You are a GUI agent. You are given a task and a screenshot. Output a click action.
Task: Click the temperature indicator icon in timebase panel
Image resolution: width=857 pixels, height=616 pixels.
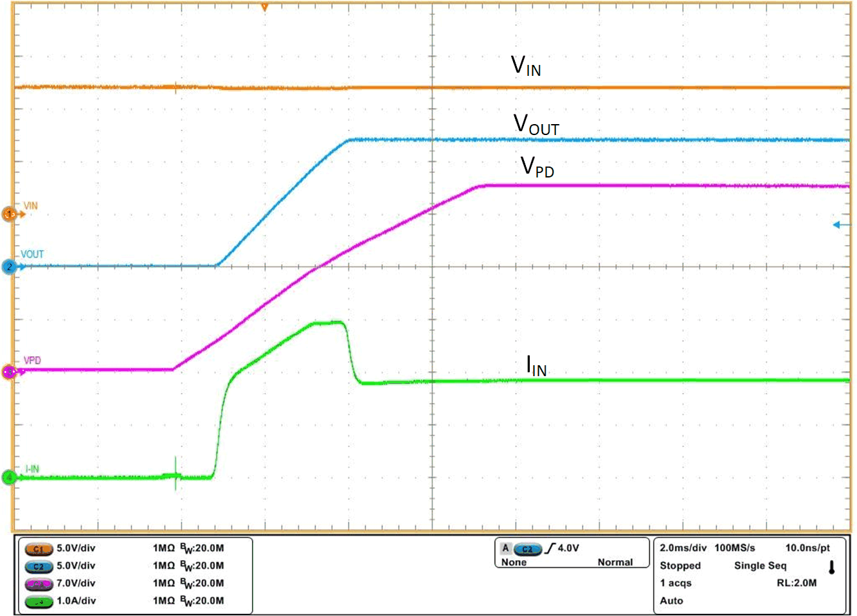tap(831, 567)
